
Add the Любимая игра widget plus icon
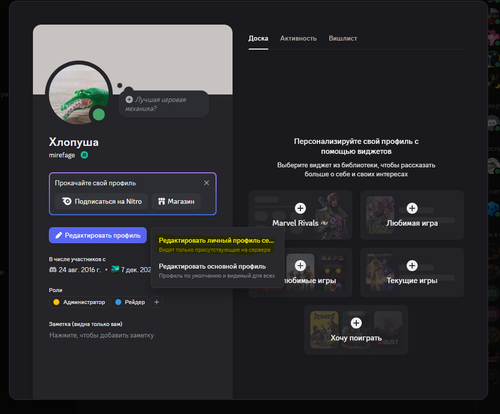pyautogui.click(x=412, y=208)
